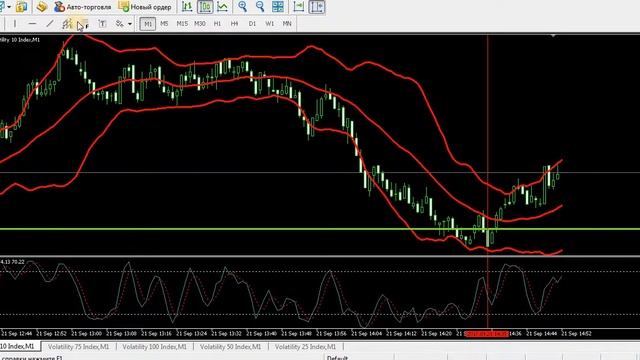Select the M30 timeframe
Viewport: 640px width, 360px height.
200,24
